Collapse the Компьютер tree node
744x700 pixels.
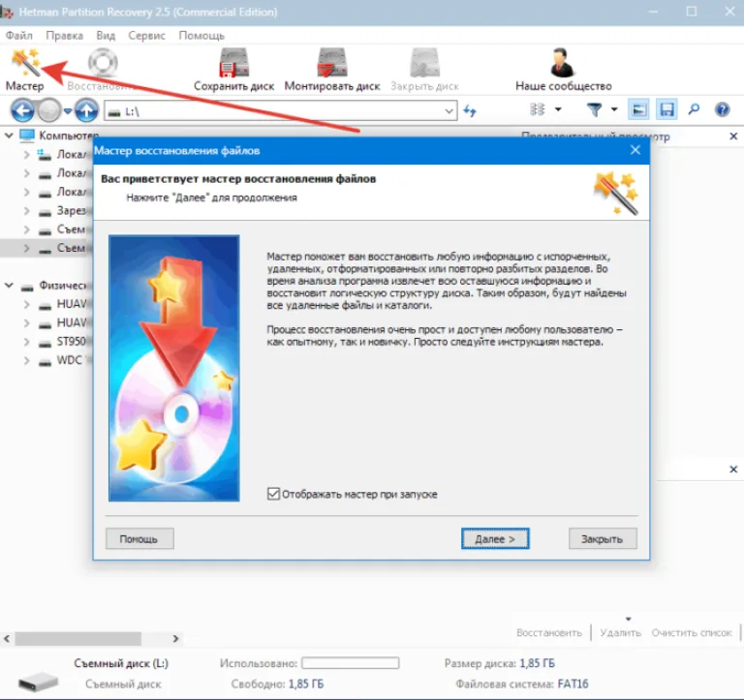(x=9, y=136)
